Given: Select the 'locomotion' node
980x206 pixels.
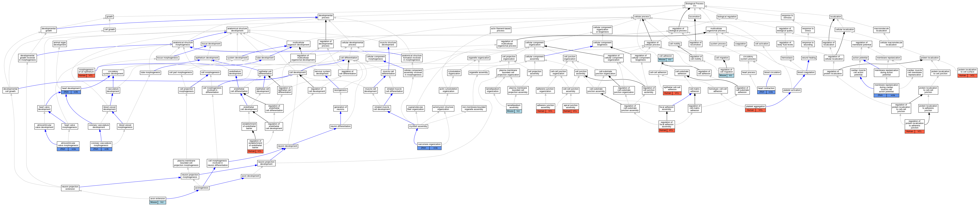Looking at the screenshot, I should pos(694,17).
